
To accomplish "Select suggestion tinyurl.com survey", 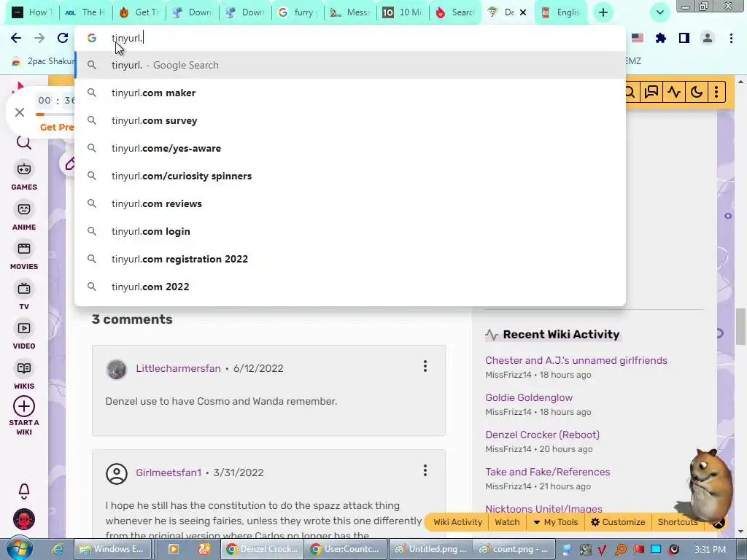I will point(350,120).
